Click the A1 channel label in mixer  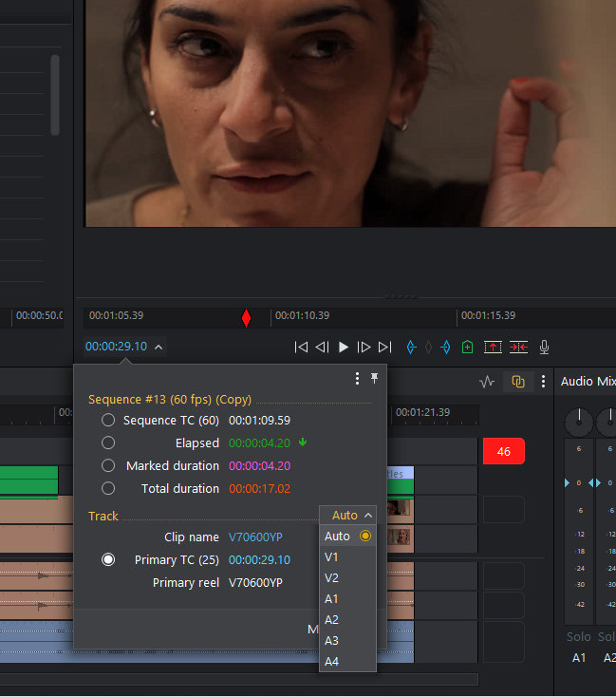pyautogui.click(x=579, y=658)
